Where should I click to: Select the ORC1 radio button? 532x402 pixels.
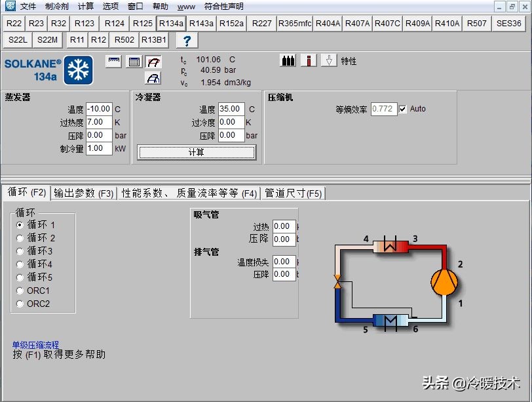click(x=20, y=291)
